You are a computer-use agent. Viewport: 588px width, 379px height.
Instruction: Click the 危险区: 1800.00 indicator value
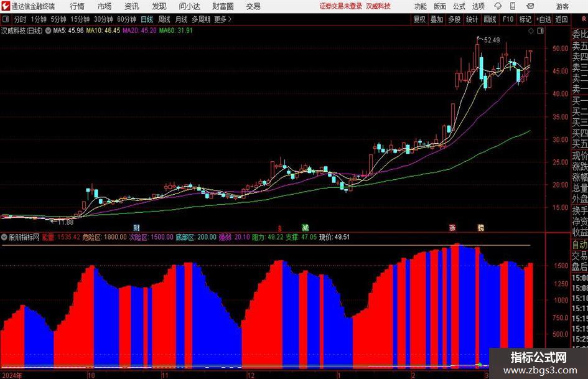[105, 237]
